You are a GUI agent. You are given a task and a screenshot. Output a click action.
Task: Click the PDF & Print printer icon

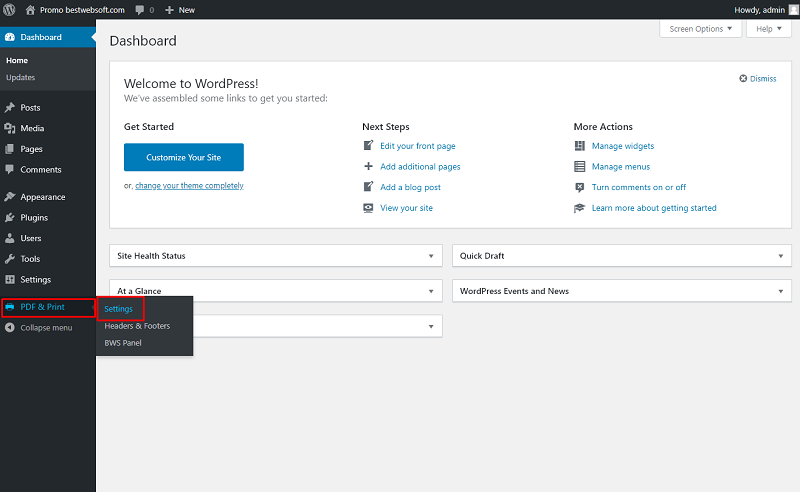click(x=10, y=307)
